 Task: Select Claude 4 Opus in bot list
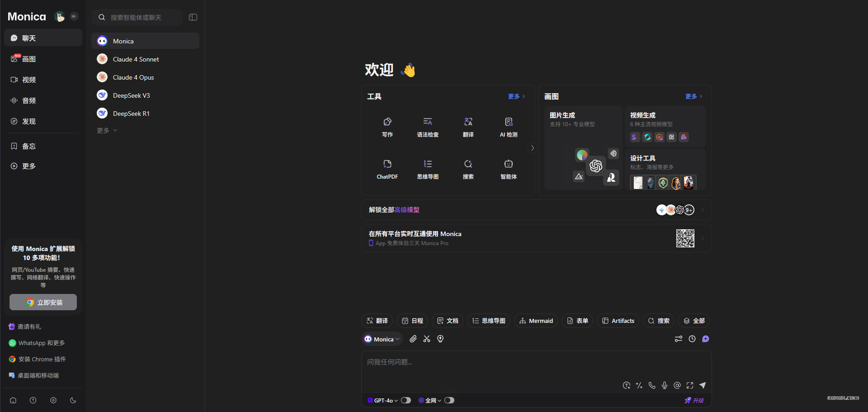(x=145, y=77)
